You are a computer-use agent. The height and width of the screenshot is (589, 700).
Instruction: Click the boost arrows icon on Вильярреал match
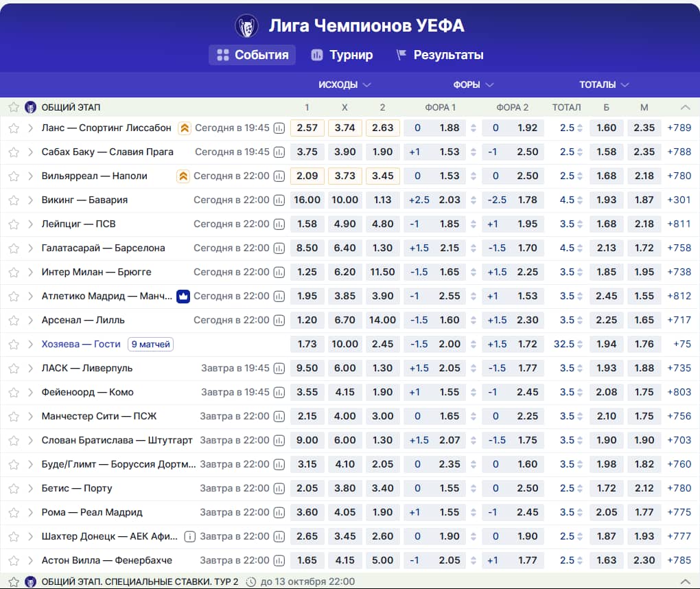click(x=183, y=176)
